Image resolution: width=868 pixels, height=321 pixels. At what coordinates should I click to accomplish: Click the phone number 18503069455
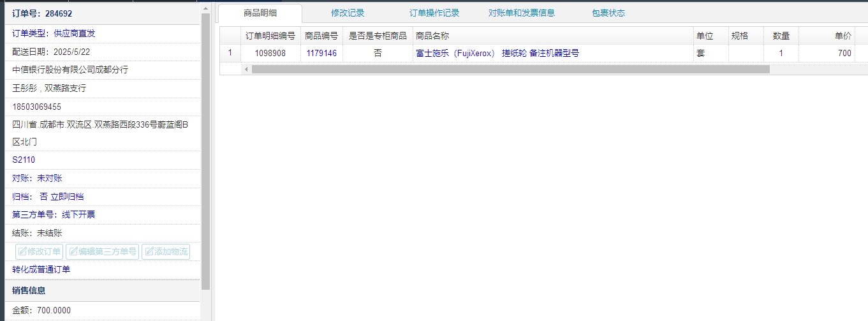point(37,107)
